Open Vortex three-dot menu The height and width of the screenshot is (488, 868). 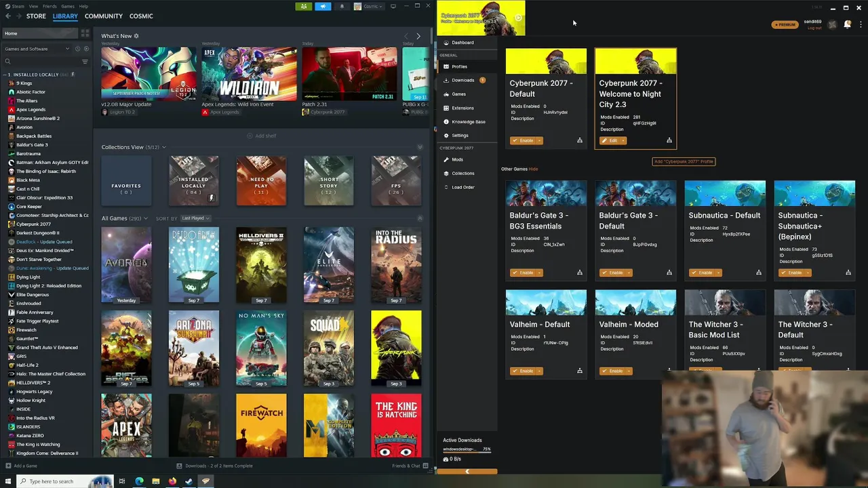(x=861, y=24)
